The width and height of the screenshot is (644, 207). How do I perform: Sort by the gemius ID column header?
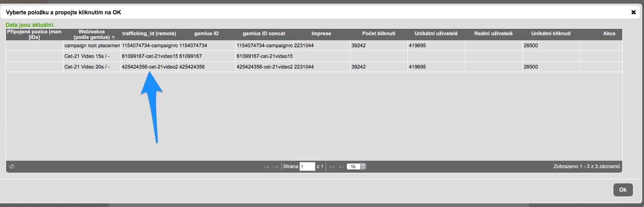[x=206, y=34]
